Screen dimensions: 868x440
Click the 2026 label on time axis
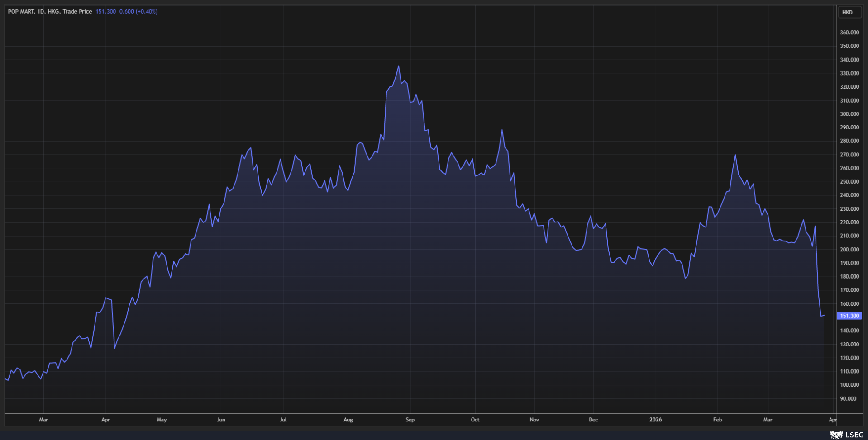(655, 420)
